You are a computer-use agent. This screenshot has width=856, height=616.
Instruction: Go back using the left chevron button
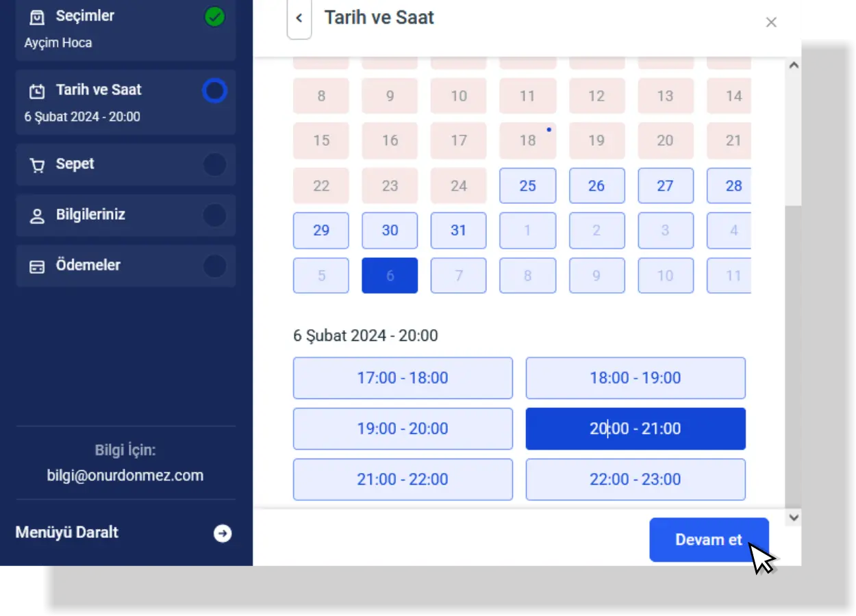[x=299, y=18]
